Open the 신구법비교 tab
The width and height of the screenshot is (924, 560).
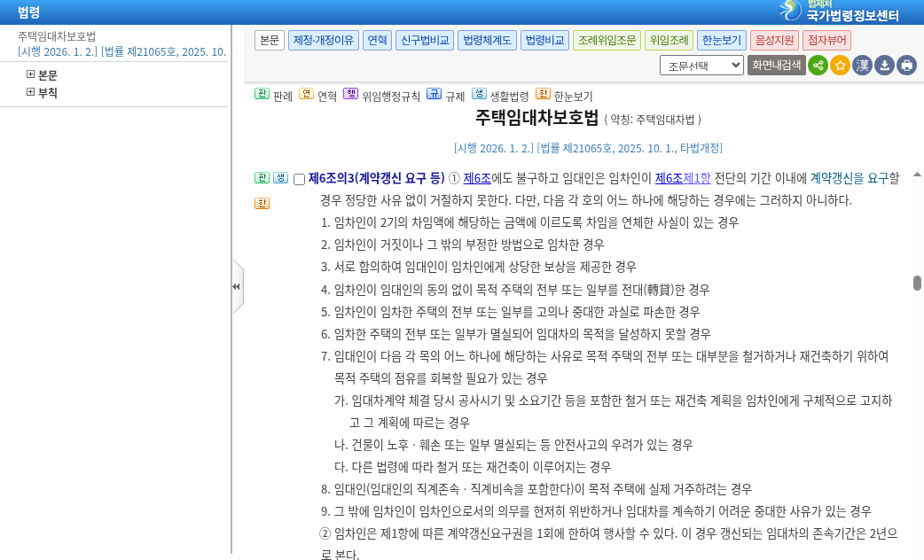point(425,40)
